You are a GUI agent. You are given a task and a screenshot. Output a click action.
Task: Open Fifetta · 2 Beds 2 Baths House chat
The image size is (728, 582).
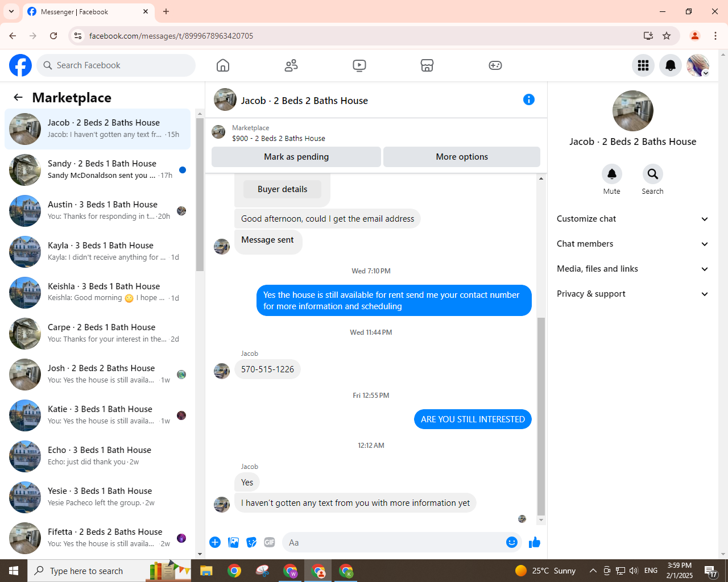(x=98, y=538)
